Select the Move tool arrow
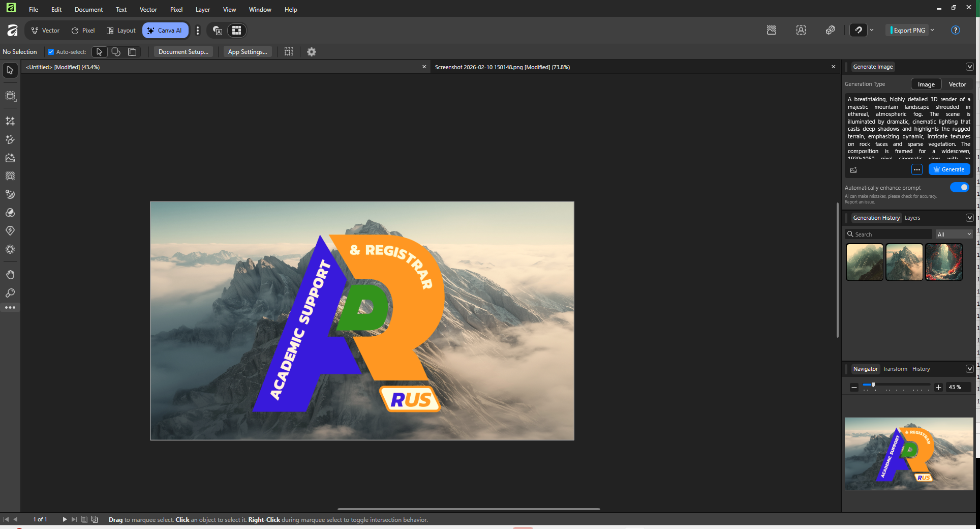980x529 pixels. click(x=10, y=70)
